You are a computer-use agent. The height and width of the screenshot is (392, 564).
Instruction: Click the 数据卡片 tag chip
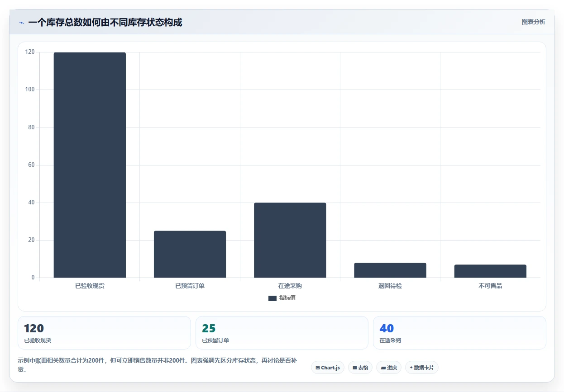422,368
